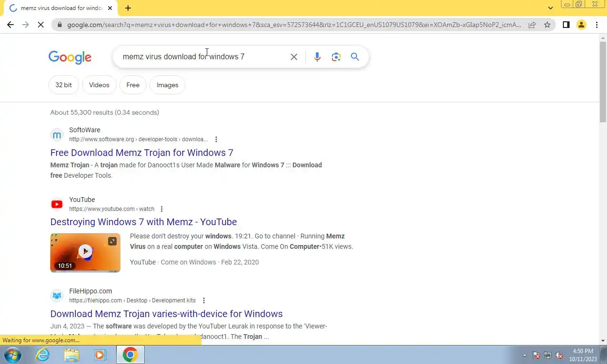
Task: Play the Memz YouTube video thumbnail
Action: coord(85,252)
